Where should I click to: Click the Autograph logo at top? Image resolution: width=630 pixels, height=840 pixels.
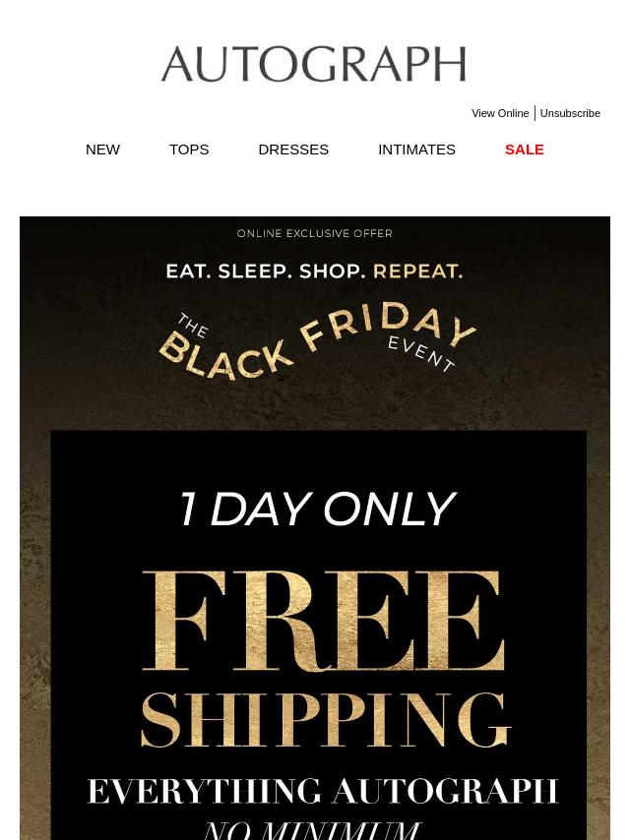tap(313, 64)
